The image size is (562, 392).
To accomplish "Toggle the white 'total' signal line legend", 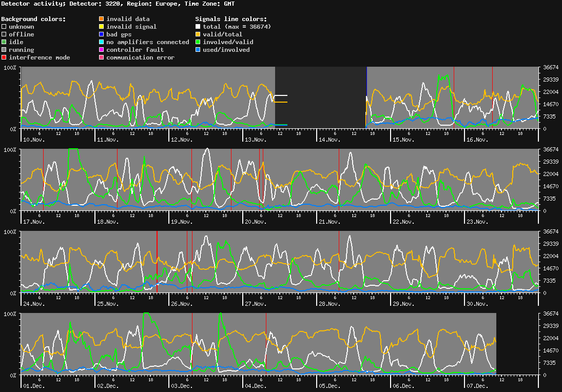I will click(199, 27).
